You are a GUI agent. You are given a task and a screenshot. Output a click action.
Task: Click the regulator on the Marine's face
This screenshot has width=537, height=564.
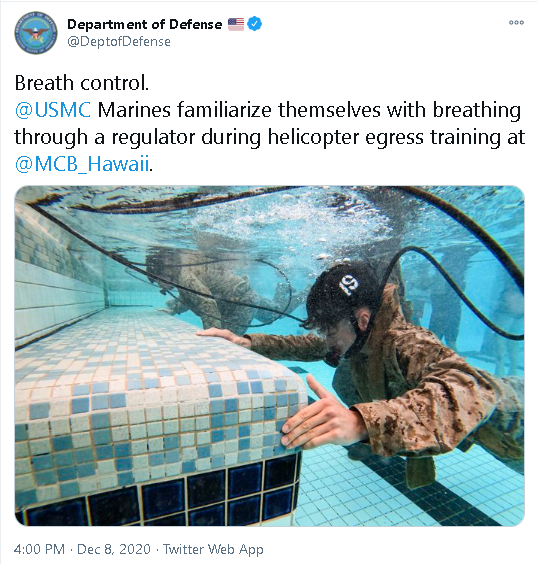point(334,357)
